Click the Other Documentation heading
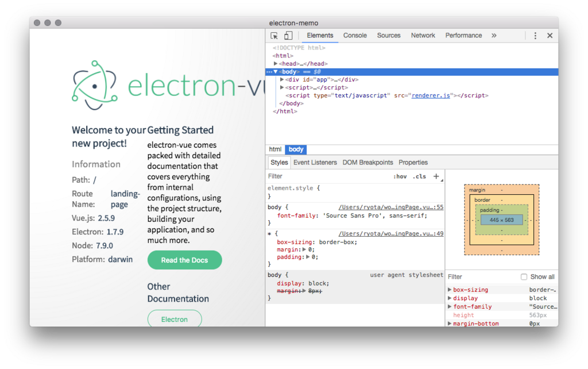Screen dimensions: 588x369 click(x=178, y=293)
